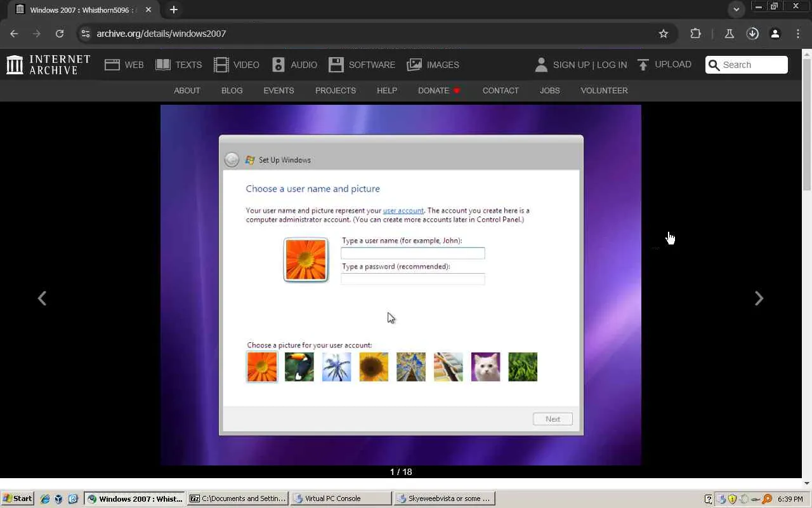Open the browser profile menu

coord(775,34)
